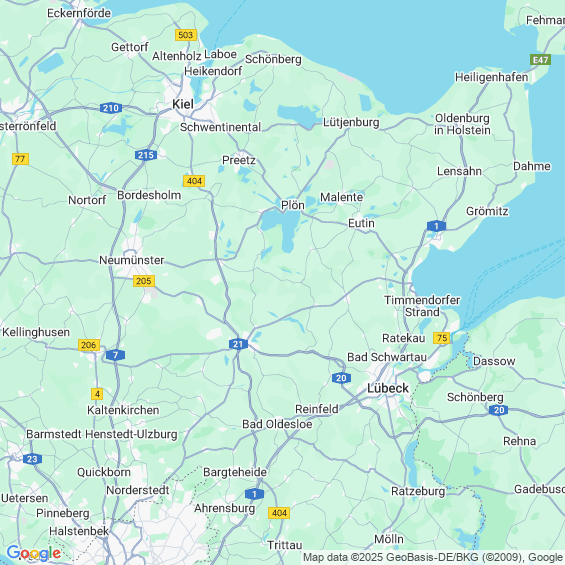Click the A215 highway shield
The image size is (565, 565).
click(x=146, y=155)
